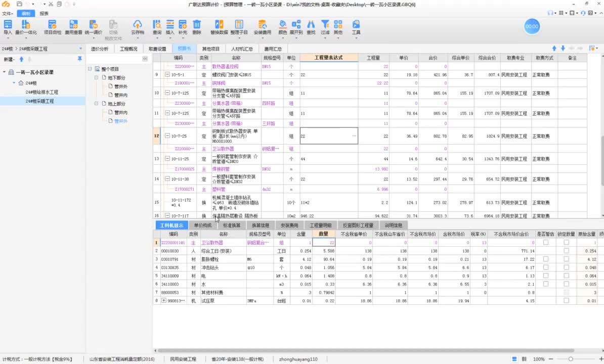Screen dimensions: 604x364
Task: Click the 工程量表达式 column header
Action: click(x=329, y=58)
